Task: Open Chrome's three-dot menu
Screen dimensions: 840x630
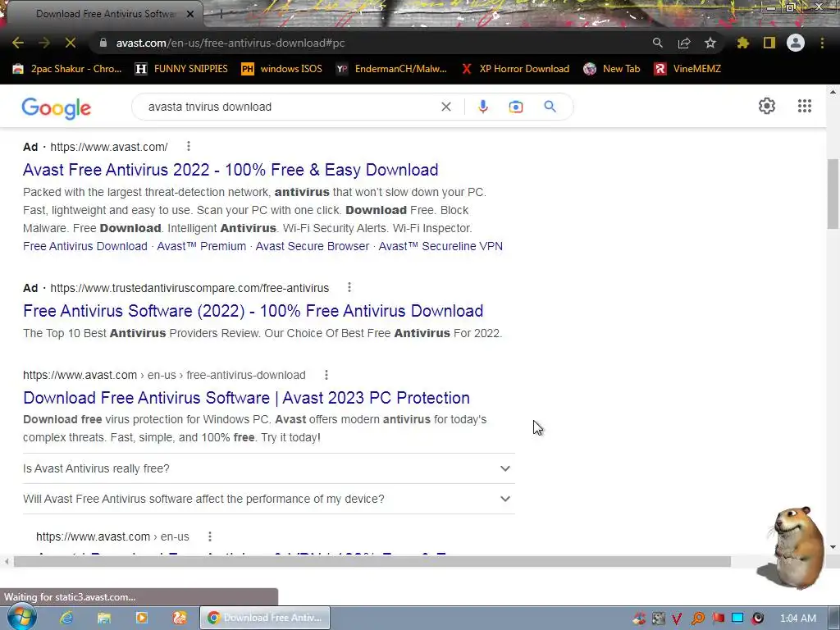Action: (x=822, y=43)
